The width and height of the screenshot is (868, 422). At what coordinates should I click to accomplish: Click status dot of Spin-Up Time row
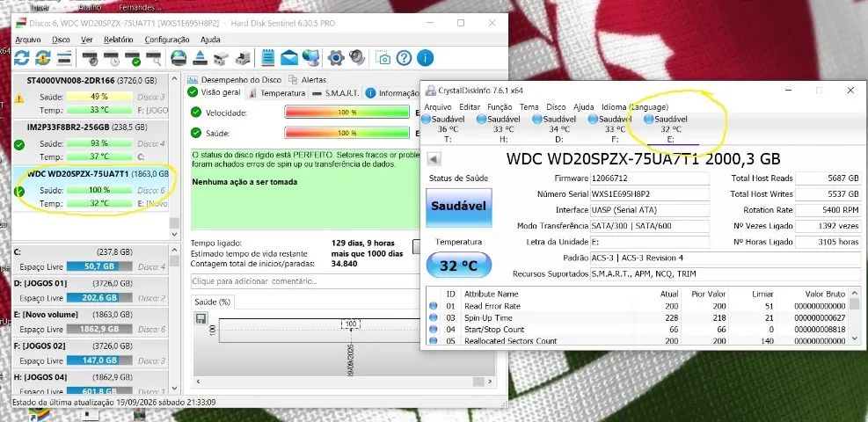(433, 317)
